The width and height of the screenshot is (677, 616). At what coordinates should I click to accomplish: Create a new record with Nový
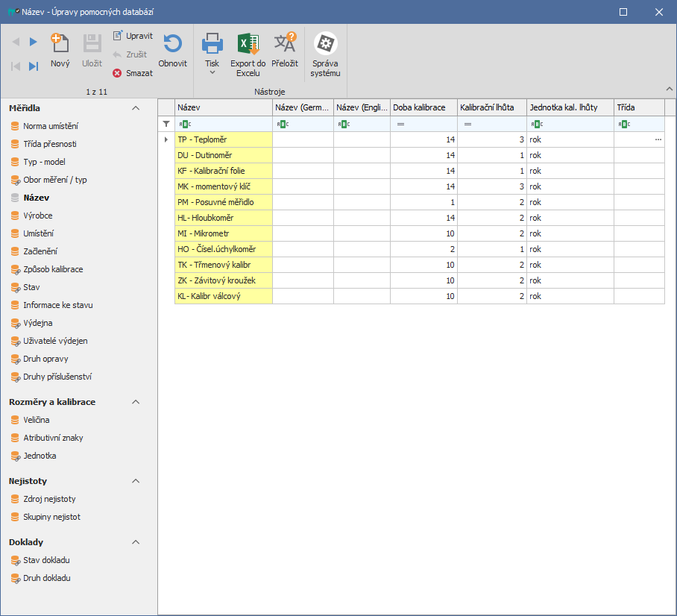60,51
